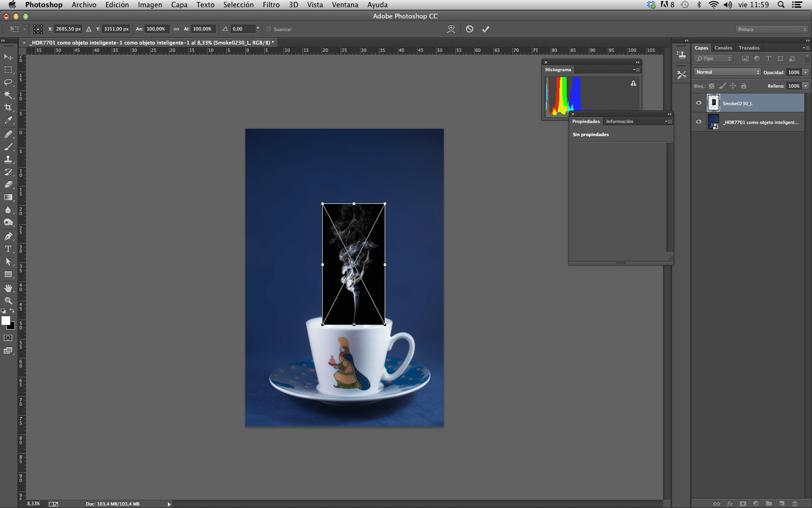Screen dimensions: 812x508
Task: Select the Eyedropper tool
Action: 8,120
